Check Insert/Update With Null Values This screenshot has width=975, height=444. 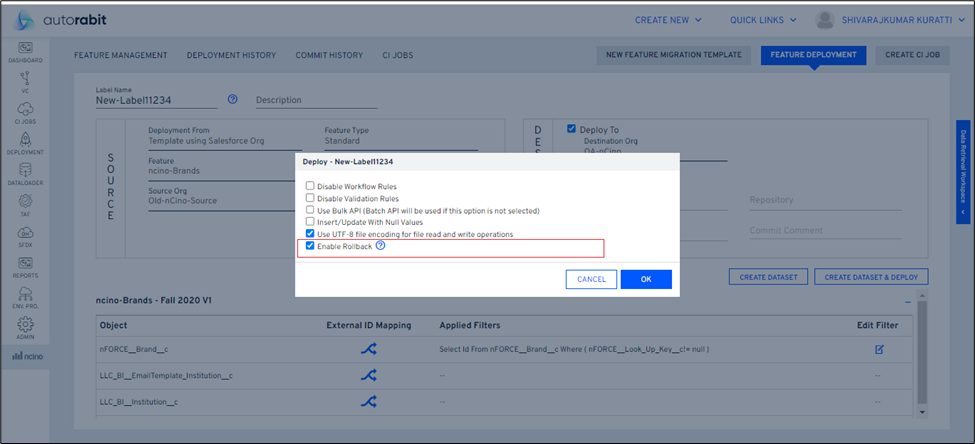tap(310, 222)
